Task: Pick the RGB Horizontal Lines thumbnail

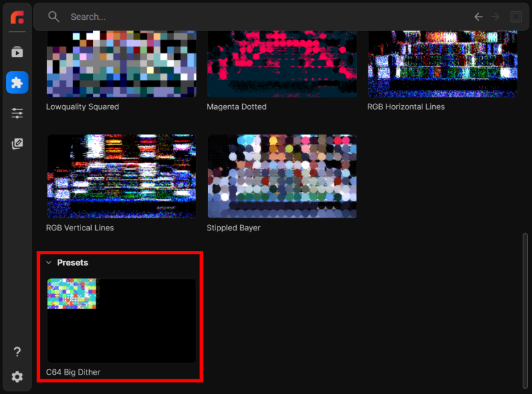Action: click(x=442, y=64)
